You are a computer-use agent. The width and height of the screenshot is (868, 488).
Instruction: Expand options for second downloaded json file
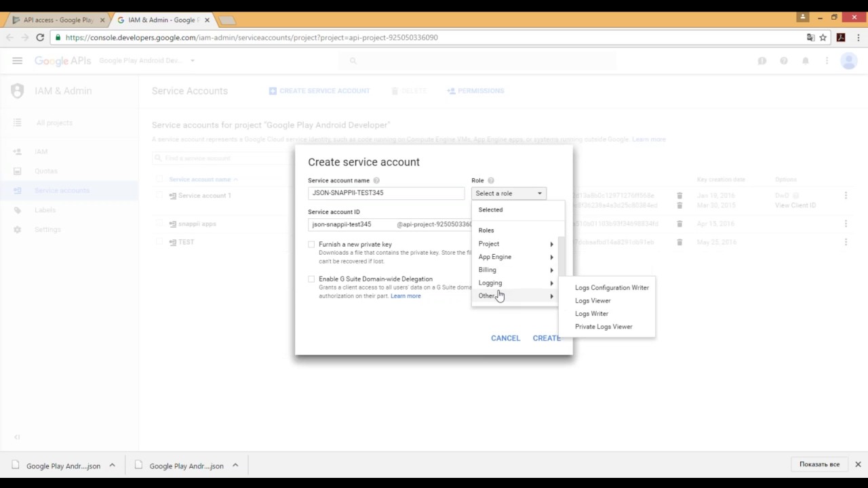(235, 465)
